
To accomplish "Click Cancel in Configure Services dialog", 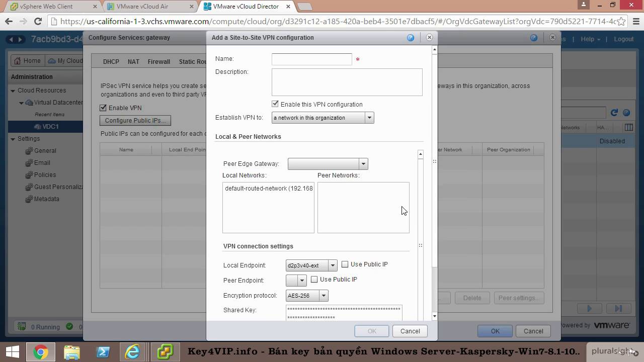I will point(533,331).
